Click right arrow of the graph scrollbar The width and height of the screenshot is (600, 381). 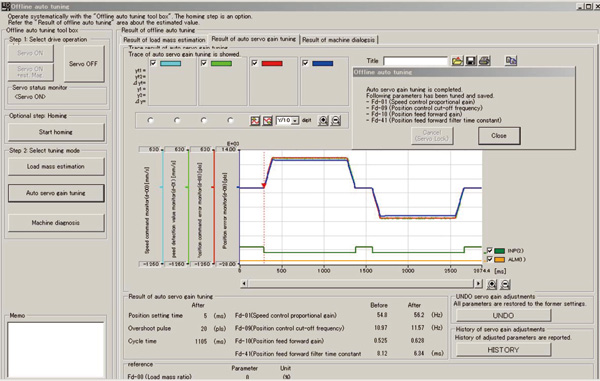(478, 283)
